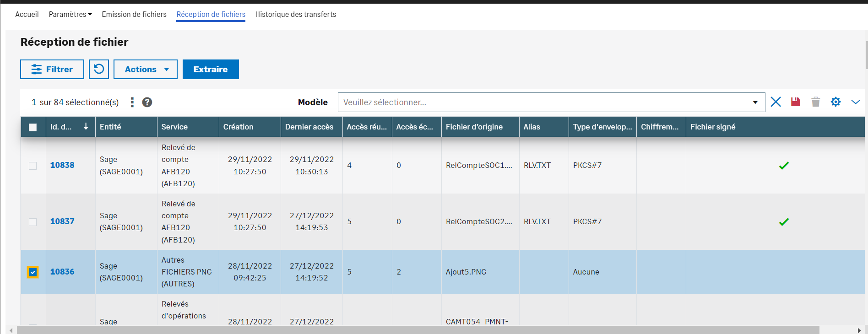Collapse panel with blue chevron
This screenshot has width=868, height=334.
point(855,102)
